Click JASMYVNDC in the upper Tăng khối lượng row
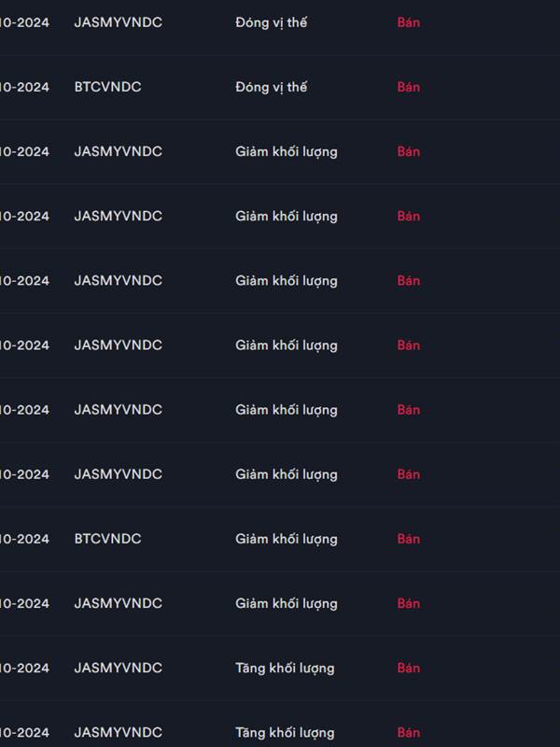 [119, 668]
